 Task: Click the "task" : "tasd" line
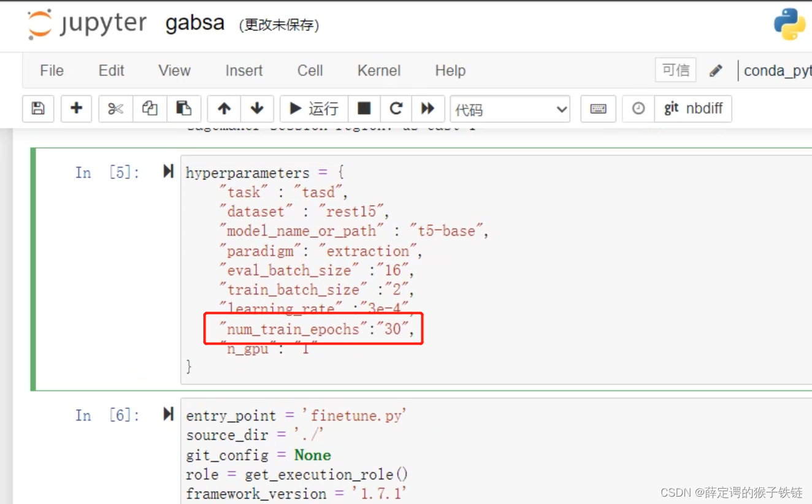284,192
